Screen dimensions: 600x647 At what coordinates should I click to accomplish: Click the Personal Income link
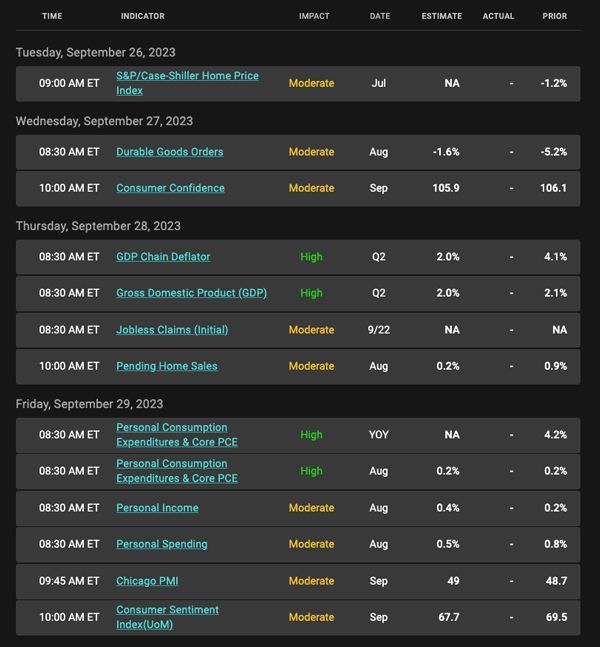click(157, 508)
